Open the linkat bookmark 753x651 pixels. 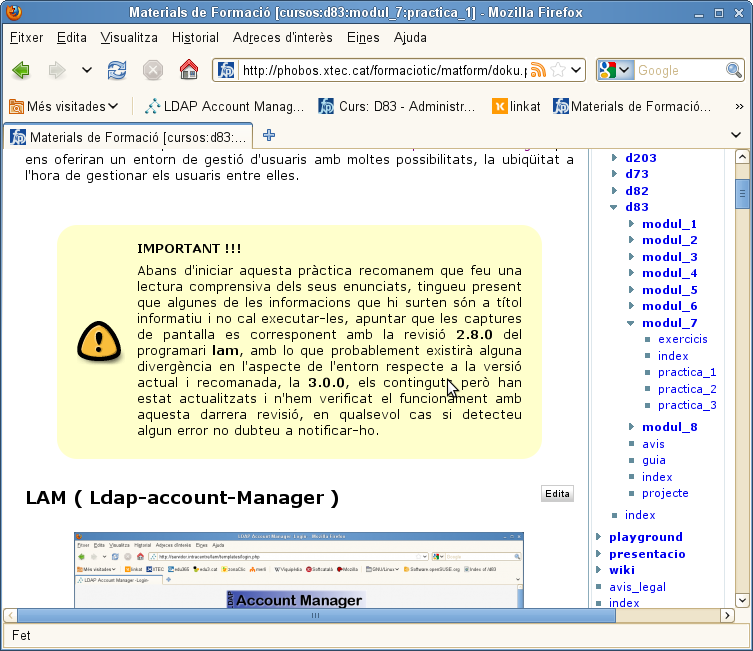[x=517, y=106]
